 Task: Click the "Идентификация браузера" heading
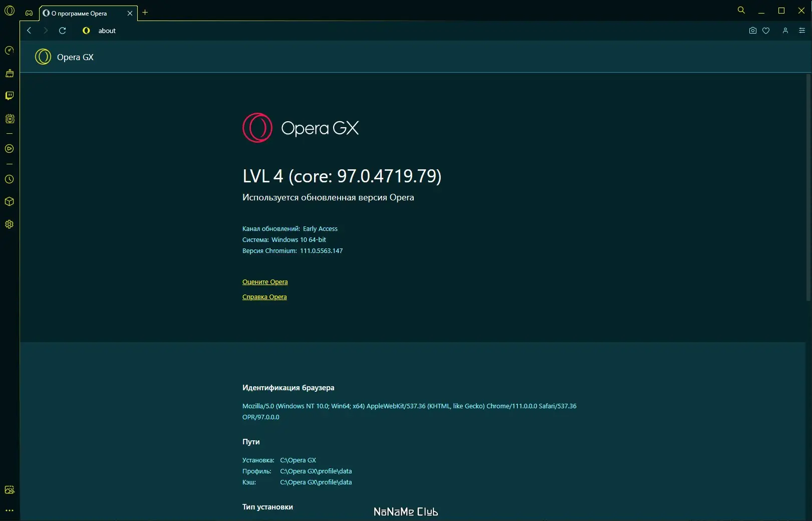289,388
